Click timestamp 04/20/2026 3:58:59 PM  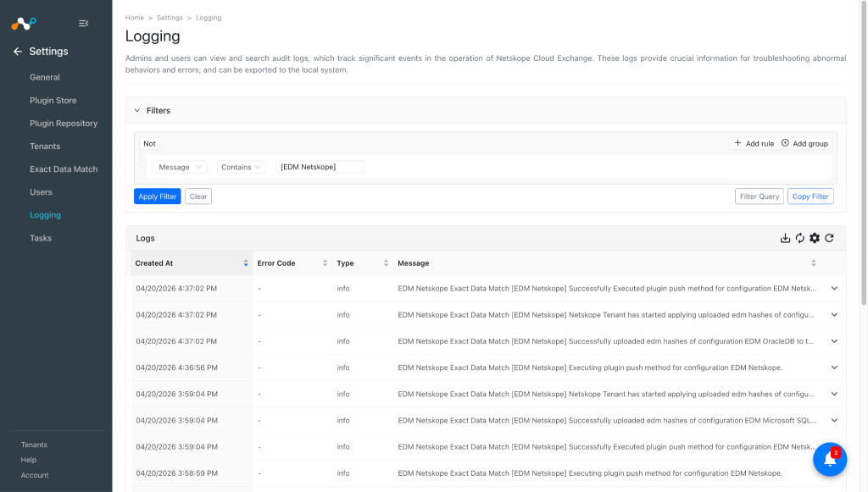(176, 473)
